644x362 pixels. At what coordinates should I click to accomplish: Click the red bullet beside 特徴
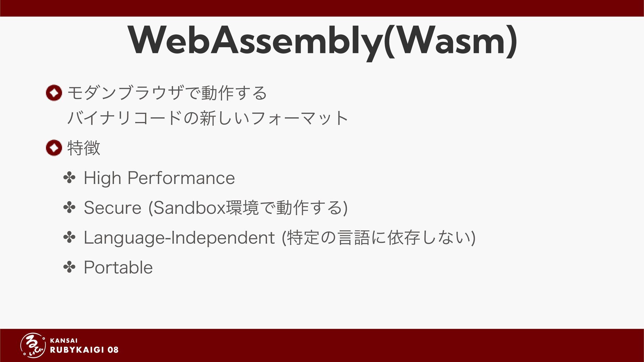pyautogui.click(x=54, y=148)
